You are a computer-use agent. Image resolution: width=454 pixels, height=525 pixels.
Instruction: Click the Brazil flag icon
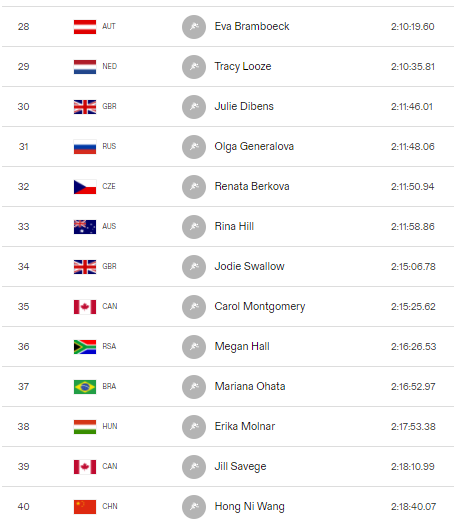pyautogui.click(x=85, y=387)
